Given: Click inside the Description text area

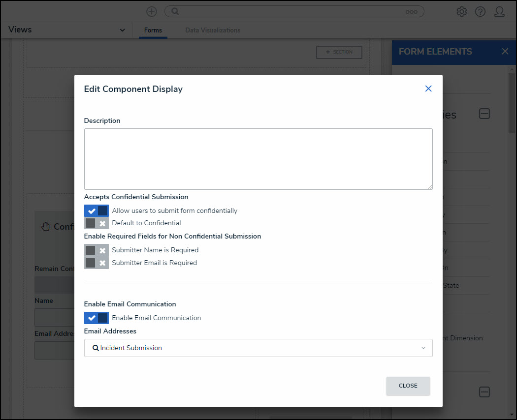Looking at the screenshot, I should click(x=258, y=159).
